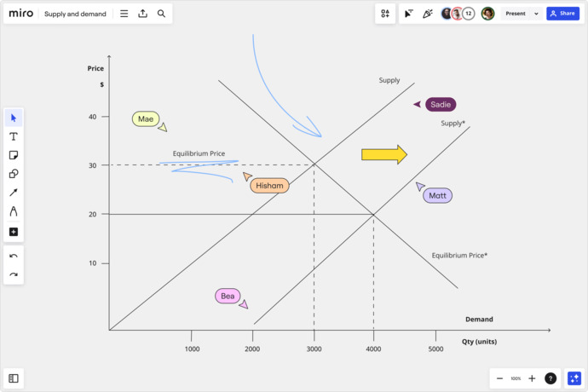
Task: Toggle the frames side panel
Action: point(14,378)
